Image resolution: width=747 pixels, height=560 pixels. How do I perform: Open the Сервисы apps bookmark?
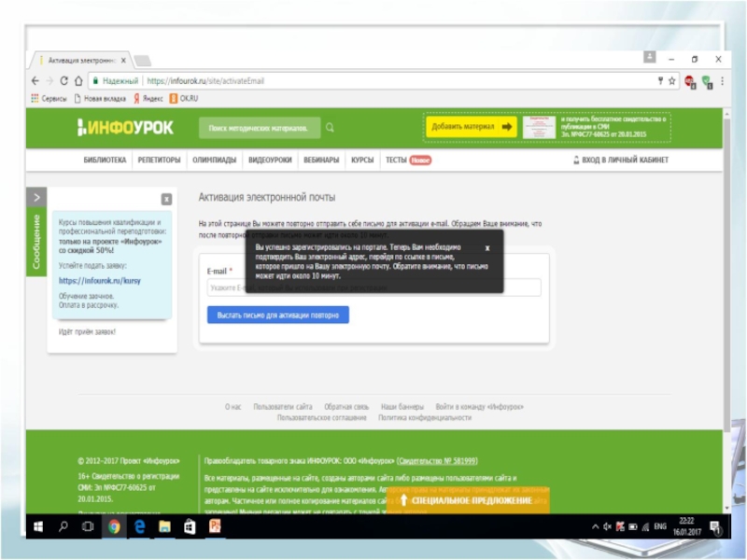[x=49, y=99]
